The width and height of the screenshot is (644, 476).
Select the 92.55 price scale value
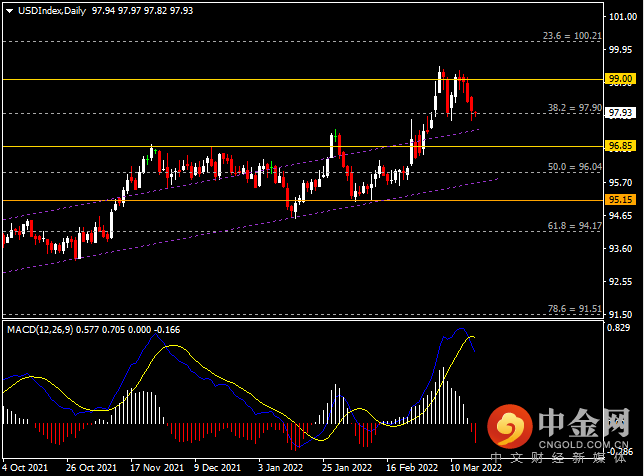(x=620, y=282)
